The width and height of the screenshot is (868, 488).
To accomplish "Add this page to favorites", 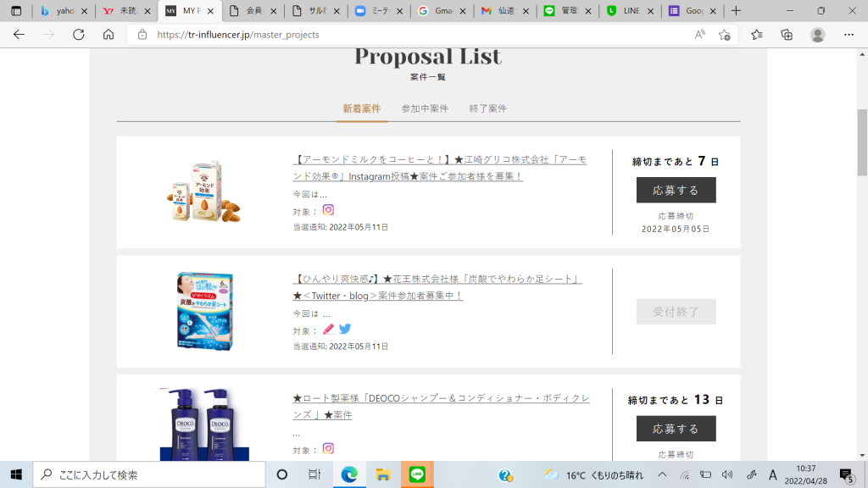I will pyautogui.click(x=724, y=34).
